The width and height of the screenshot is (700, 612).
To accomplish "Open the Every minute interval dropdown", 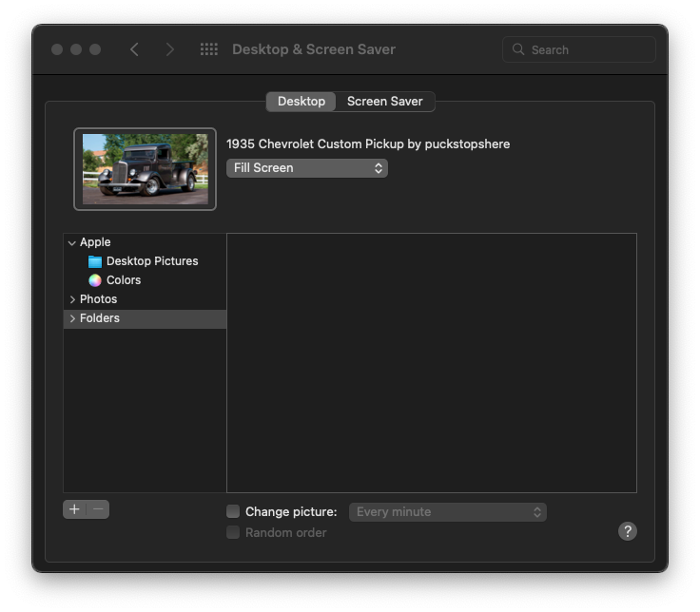I will pos(448,512).
